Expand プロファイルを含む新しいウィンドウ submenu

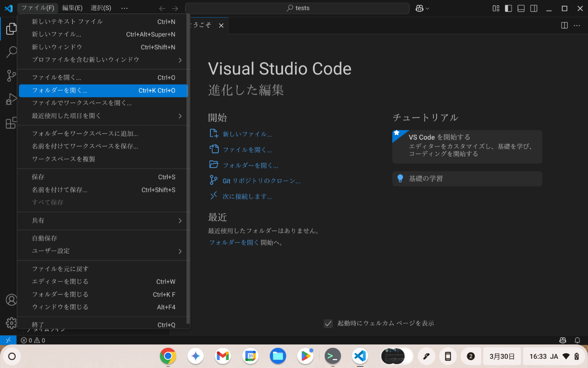(x=103, y=60)
